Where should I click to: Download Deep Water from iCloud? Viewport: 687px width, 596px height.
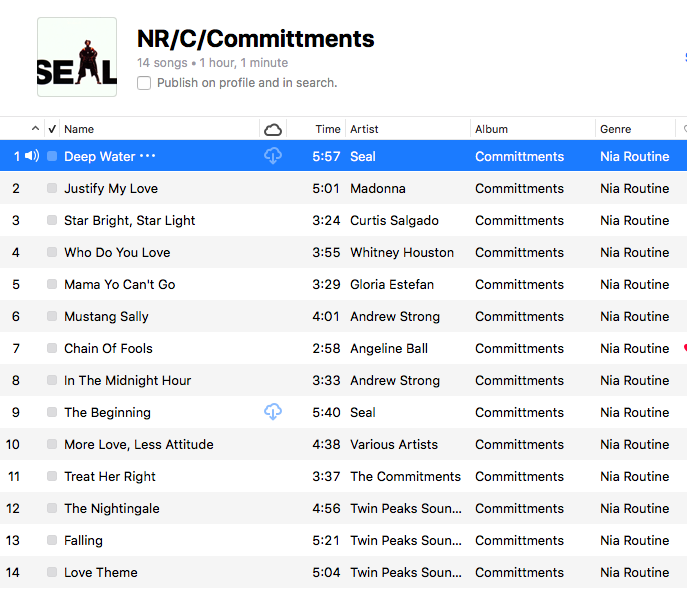(x=273, y=156)
